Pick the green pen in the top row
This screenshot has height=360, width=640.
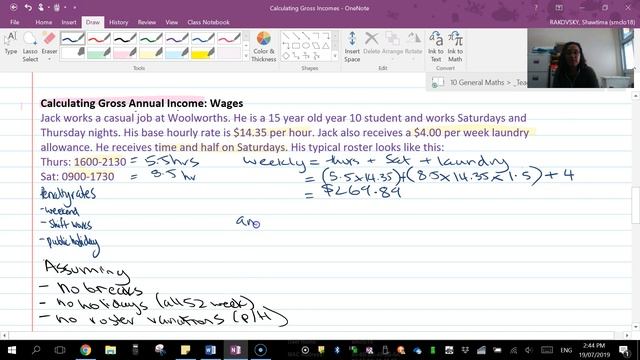(151, 39)
